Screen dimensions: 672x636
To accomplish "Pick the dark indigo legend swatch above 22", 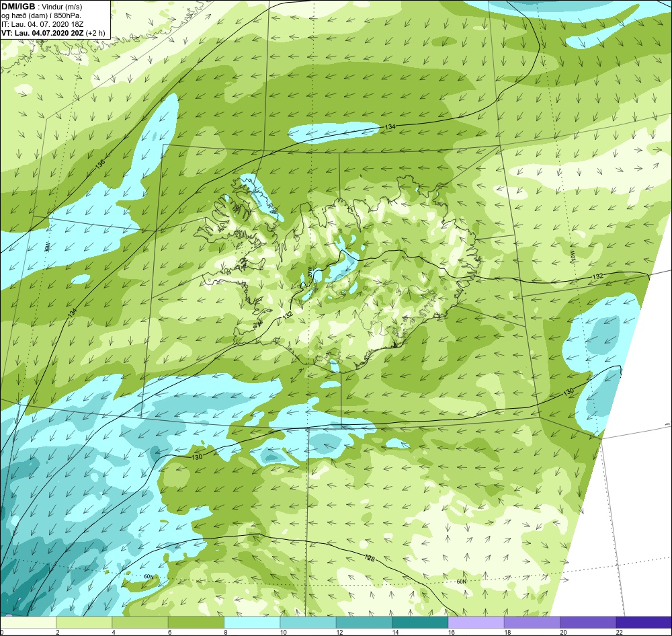I will pos(644,622).
